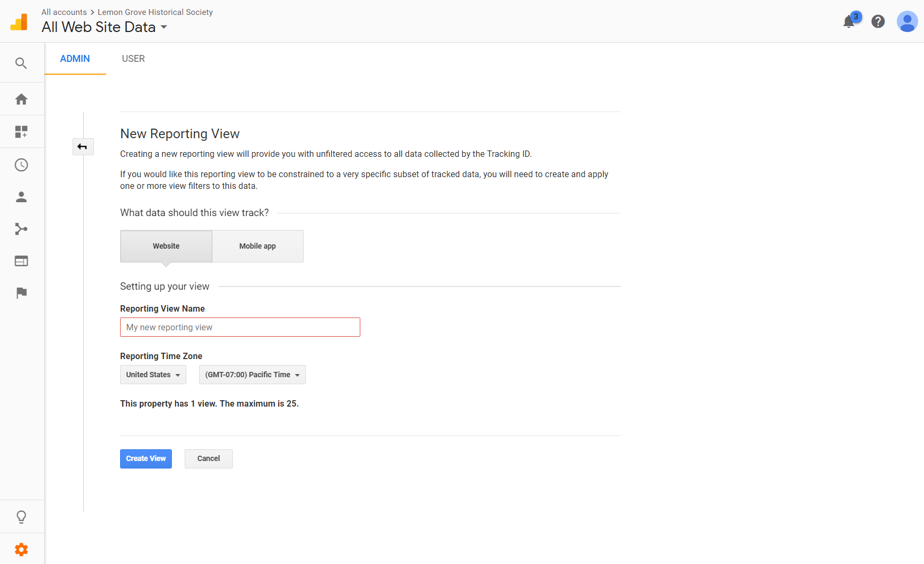
Task: Click All accounts breadcrumb link
Action: click(x=64, y=12)
